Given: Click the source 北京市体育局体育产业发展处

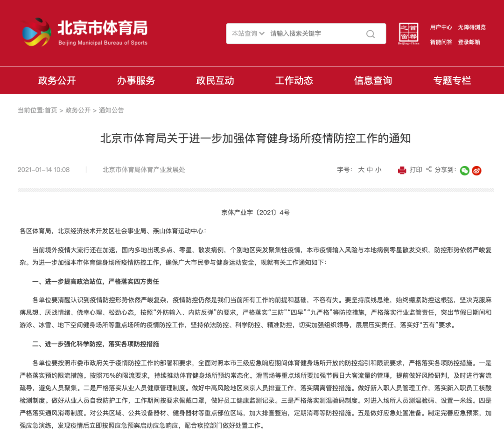Looking at the screenshot, I should coord(144,170).
